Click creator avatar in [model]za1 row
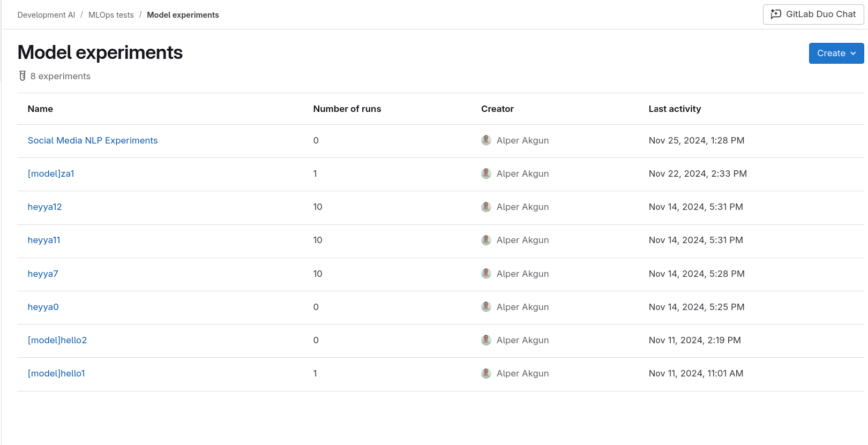Viewport: 868px width, 445px height. (486, 174)
